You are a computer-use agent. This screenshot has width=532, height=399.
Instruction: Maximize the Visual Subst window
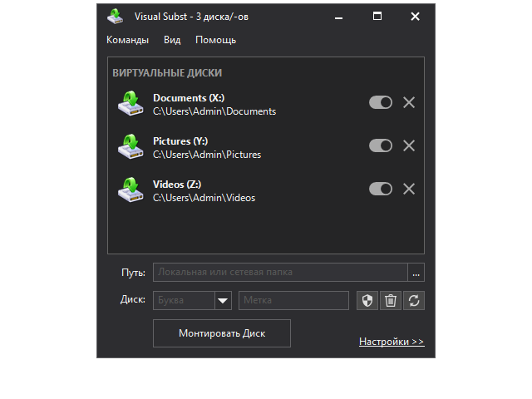[377, 17]
